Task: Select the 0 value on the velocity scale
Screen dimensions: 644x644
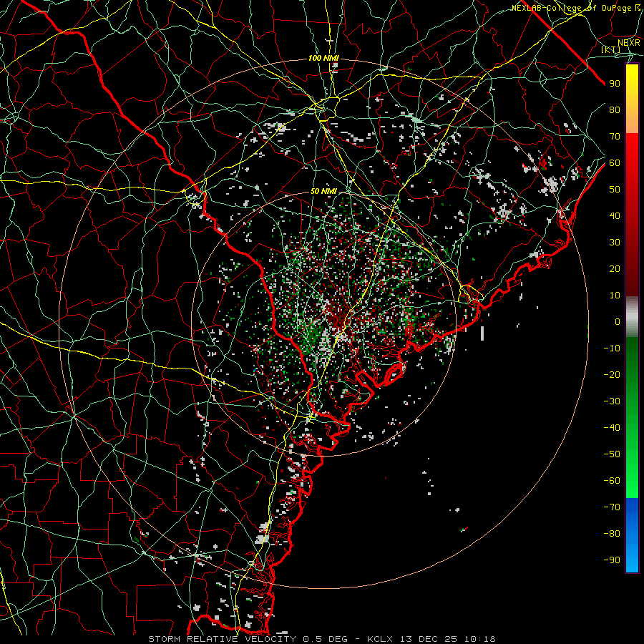Action: pyautogui.click(x=618, y=321)
